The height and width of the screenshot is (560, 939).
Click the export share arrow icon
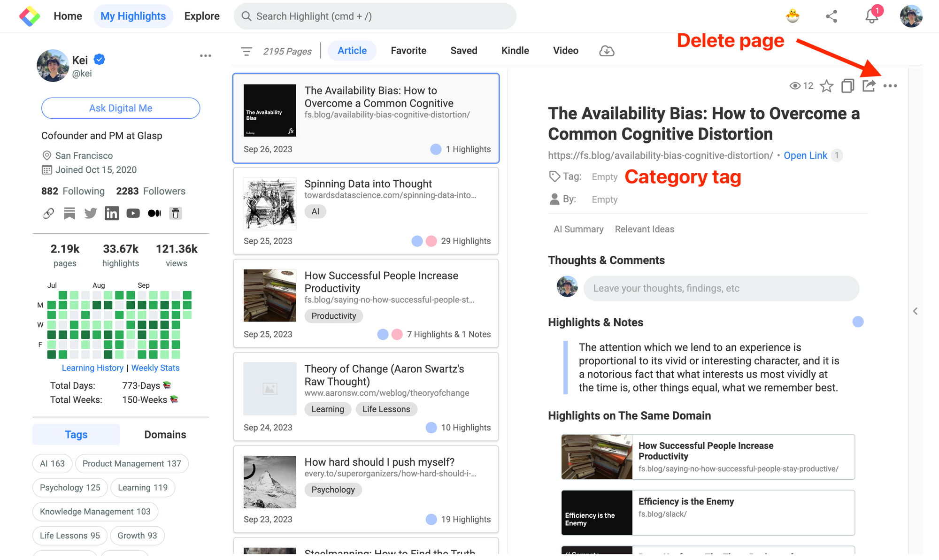tap(869, 86)
